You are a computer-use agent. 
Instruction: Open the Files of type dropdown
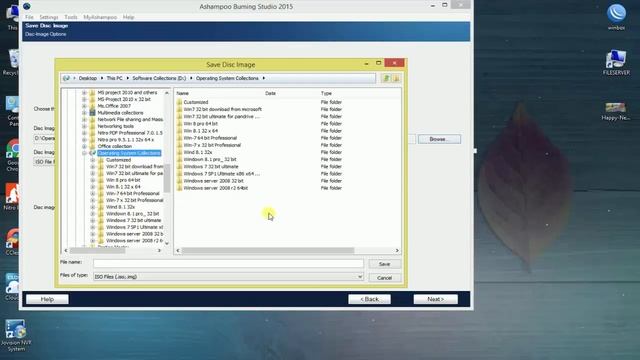point(360,277)
